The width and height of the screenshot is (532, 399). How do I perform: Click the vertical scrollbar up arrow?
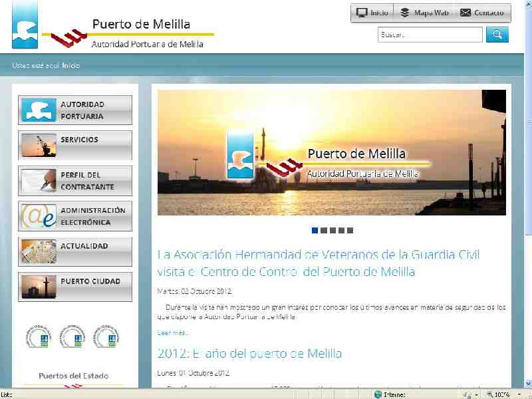(528, 3)
